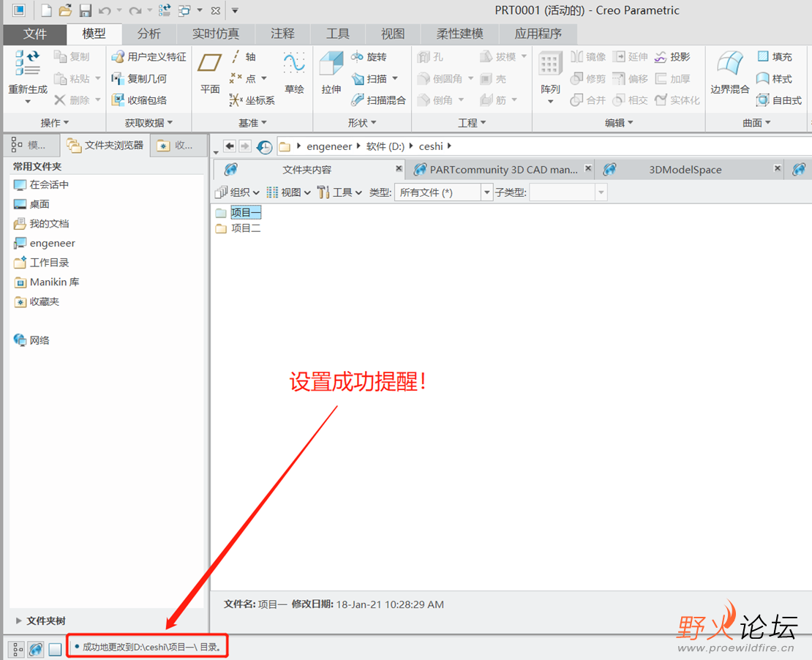This screenshot has height=660, width=812.
Task: Toggle full-screen square icon in status bar
Action: (55, 649)
